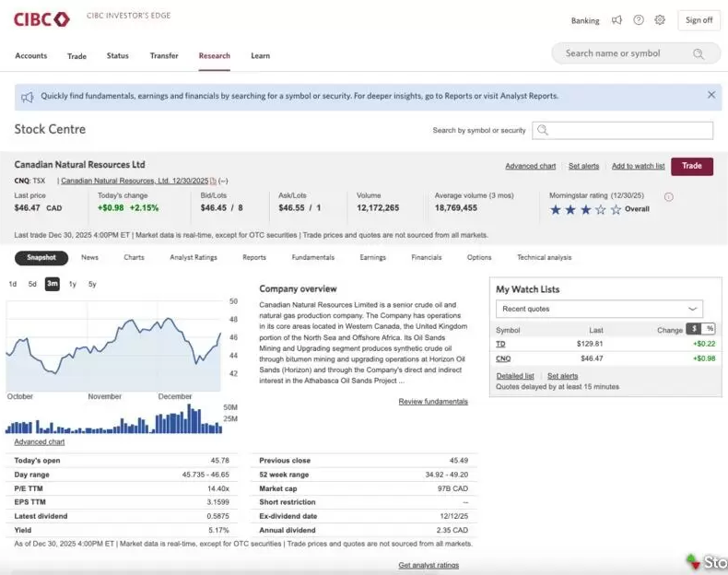
Task: Focus the Stock Centre symbol search box
Action: [x=623, y=131]
